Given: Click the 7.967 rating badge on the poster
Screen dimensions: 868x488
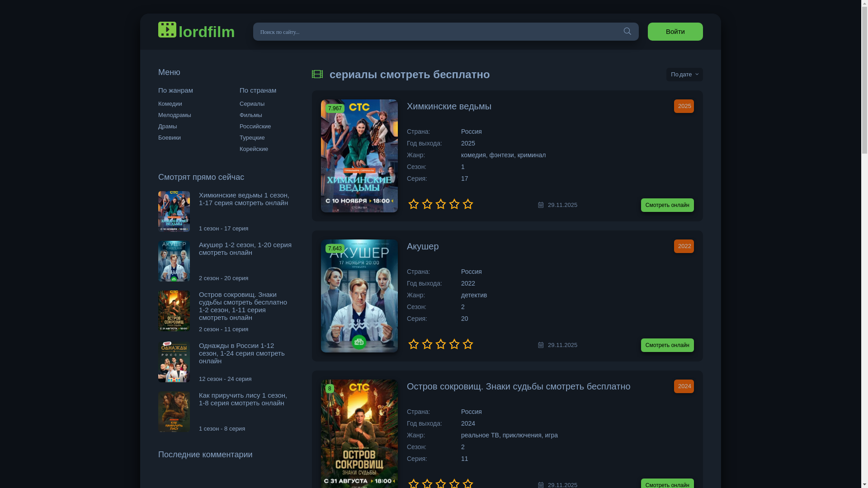Looking at the screenshot, I should (x=335, y=108).
